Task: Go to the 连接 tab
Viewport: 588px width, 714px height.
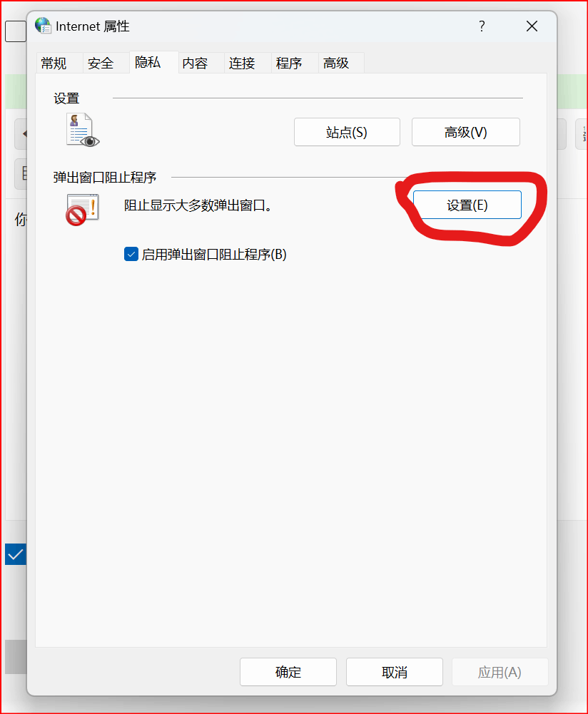Action: click(x=242, y=63)
